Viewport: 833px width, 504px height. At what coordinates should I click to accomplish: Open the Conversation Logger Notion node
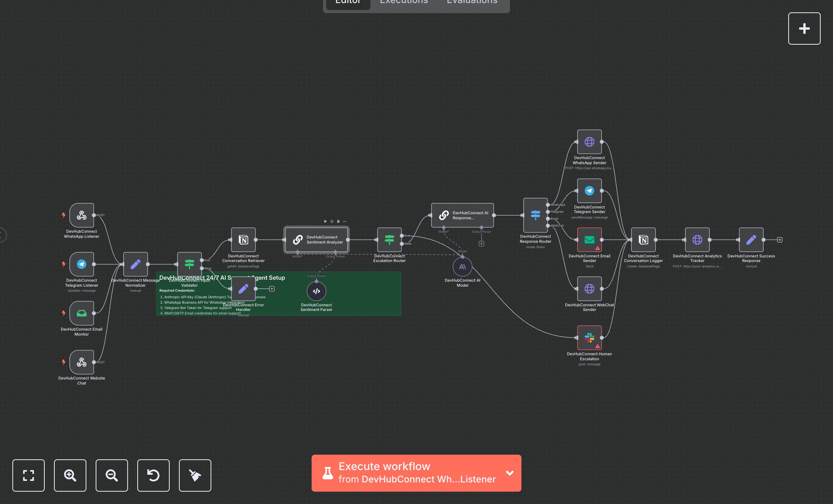point(643,240)
